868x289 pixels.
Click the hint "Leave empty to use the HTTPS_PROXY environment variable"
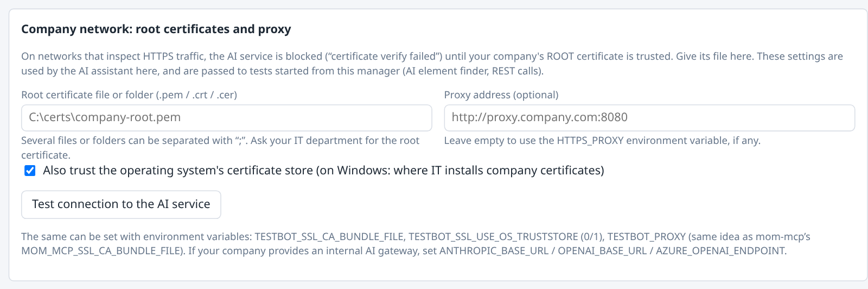tap(602, 141)
